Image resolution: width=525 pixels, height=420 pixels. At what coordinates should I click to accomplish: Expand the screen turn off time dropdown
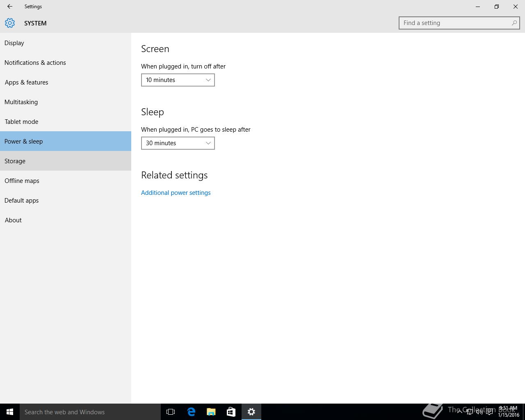[x=178, y=80]
